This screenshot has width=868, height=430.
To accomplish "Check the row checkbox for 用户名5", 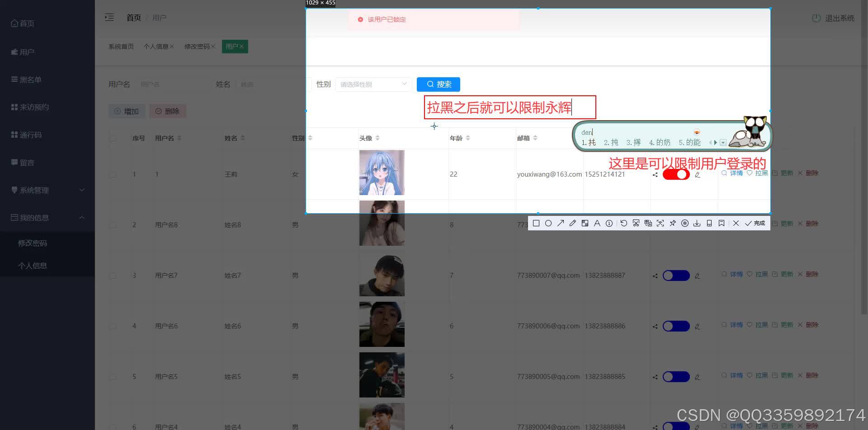I will 113,377.
